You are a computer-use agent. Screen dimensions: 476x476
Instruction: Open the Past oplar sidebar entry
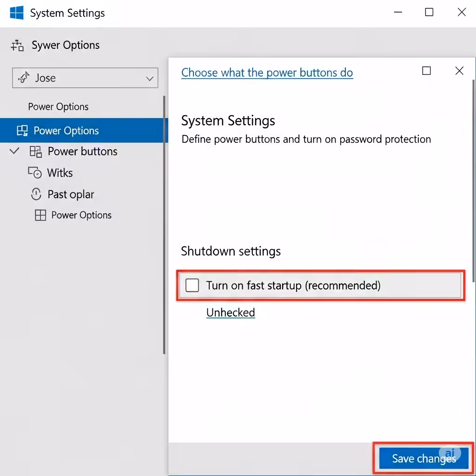click(x=71, y=194)
